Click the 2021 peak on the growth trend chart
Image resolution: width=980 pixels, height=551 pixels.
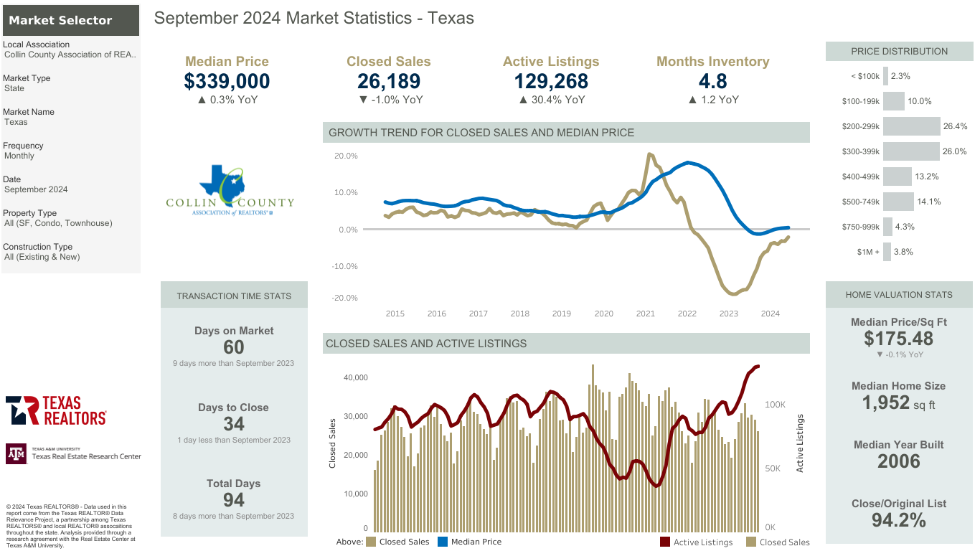coord(649,154)
